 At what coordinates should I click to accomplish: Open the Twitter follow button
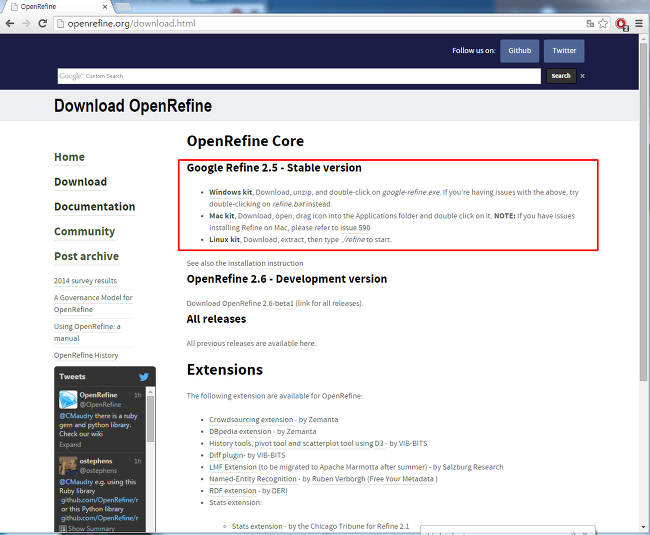coord(564,51)
